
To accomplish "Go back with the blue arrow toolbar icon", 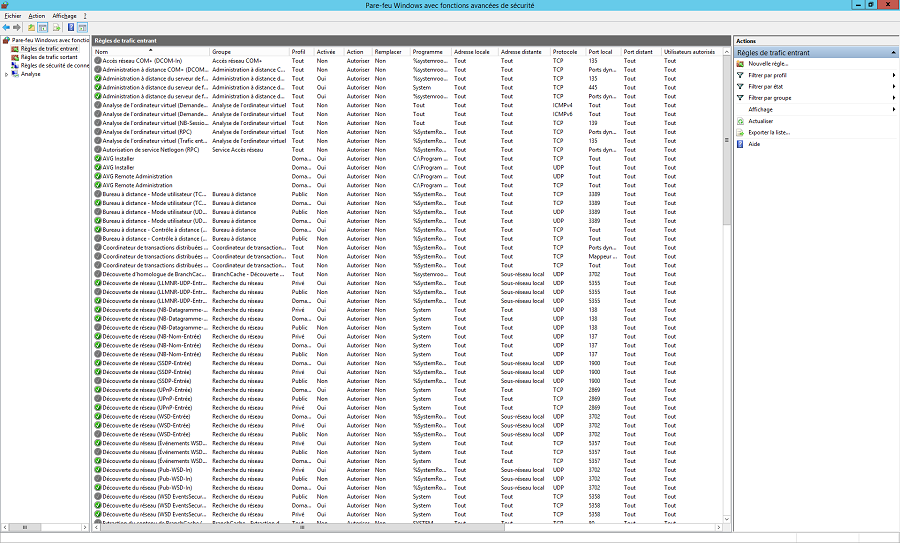I will [6, 27].
